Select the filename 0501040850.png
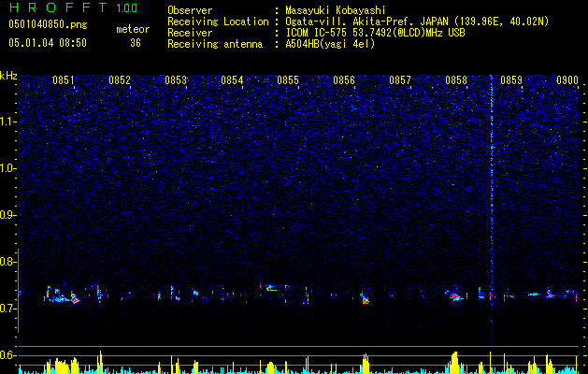 pos(48,24)
